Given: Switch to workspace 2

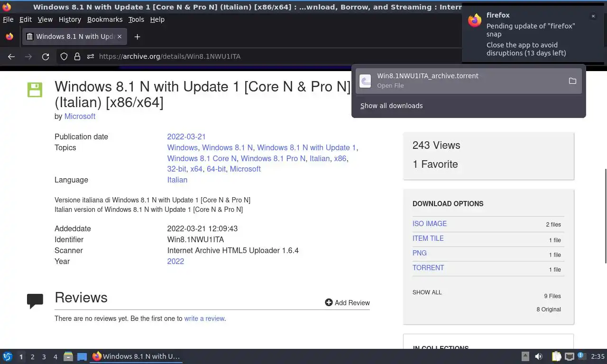Looking at the screenshot, I should click(x=32, y=357).
